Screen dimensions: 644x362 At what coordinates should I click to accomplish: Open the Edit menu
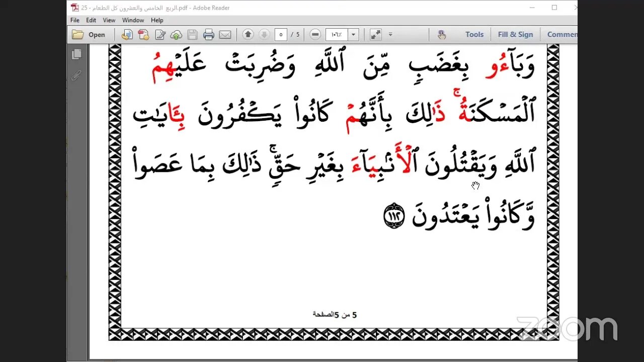[x=91, y=20]
